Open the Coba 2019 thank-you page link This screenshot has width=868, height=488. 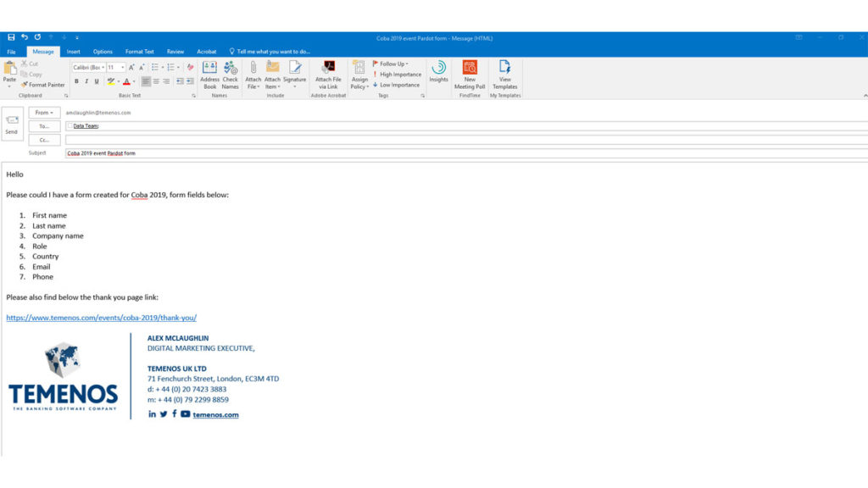pos(101,318)
